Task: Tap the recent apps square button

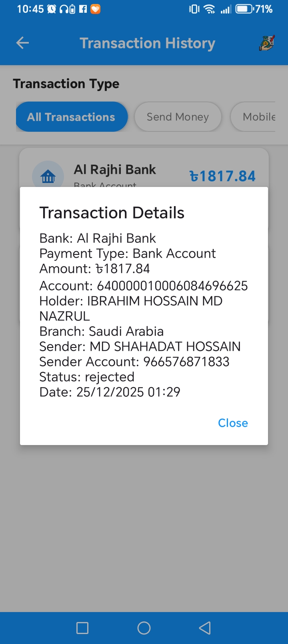Action: point(82,628)
